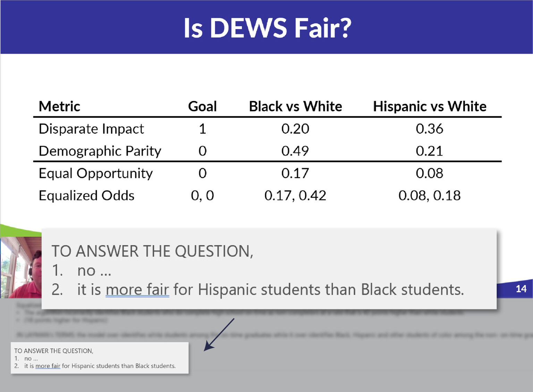Click the underlined text 'more fair'
The image size is (533, 392).
[137, 290]
